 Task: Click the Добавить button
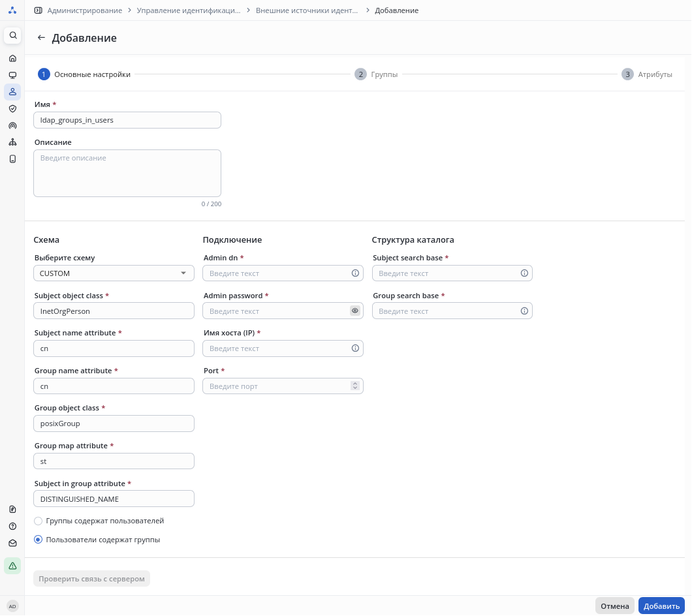pyautogui.click(x=661, y=606)
